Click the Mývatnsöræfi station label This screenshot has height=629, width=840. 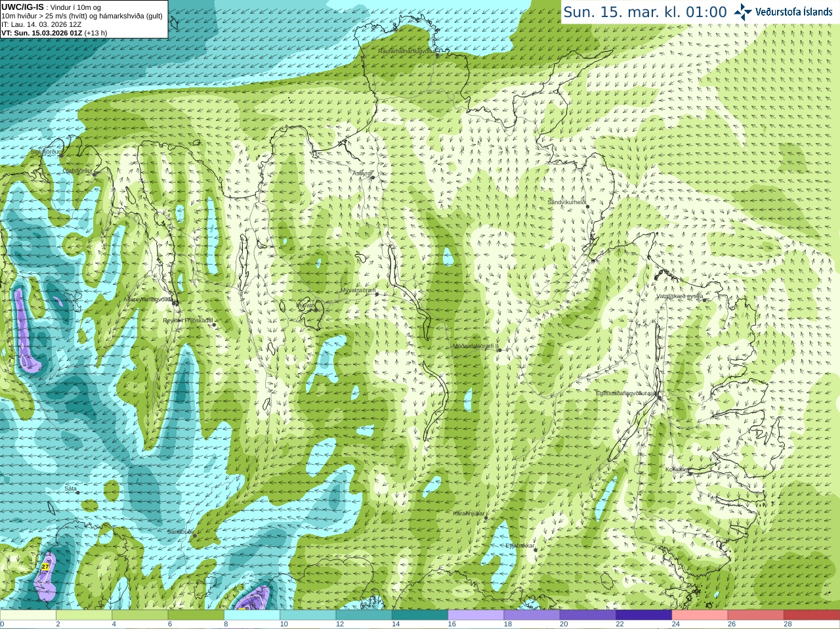pyautogui.click(x=358, y=290)
